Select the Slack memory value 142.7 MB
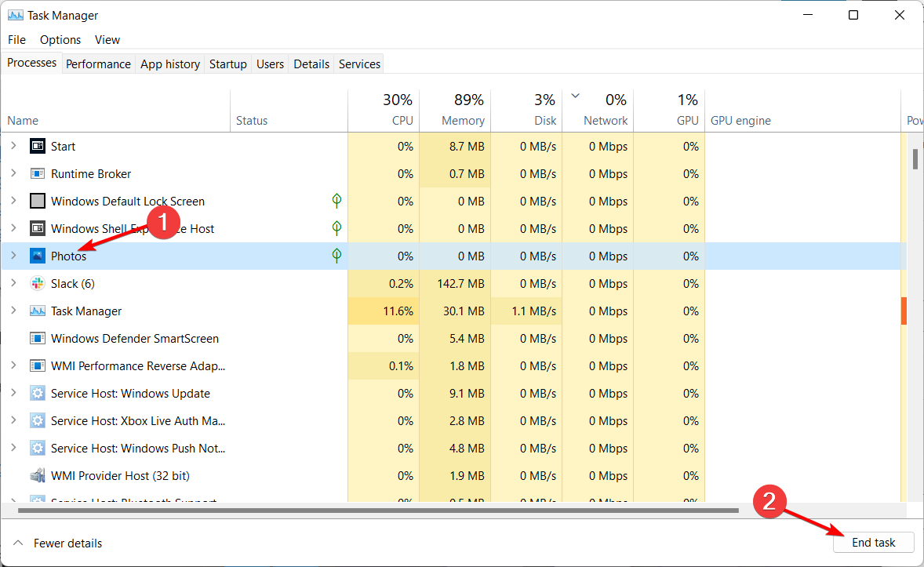The width and height of the screenshot is (924, 567). (460, 284)
